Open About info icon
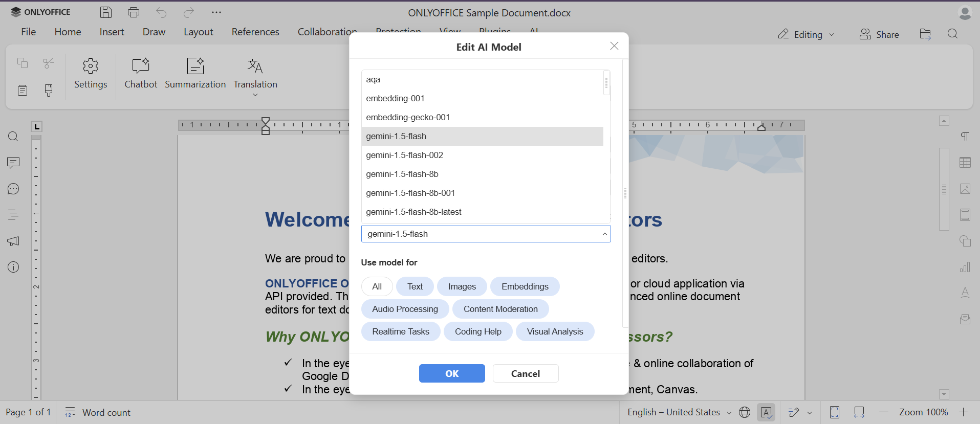 (x=13, y=267)
